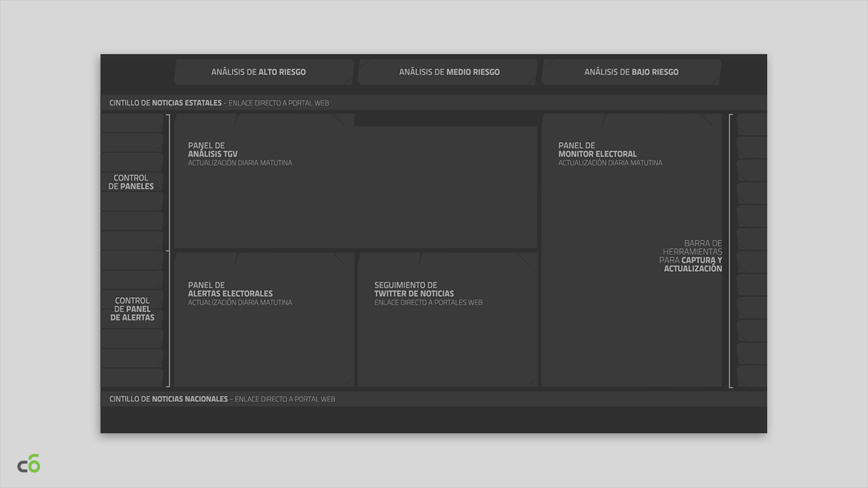The height and width of the screenshot is (488, 868).
Task: Click the bottommost button in left alerts control sidebar
Action: [x=132, y=377]
